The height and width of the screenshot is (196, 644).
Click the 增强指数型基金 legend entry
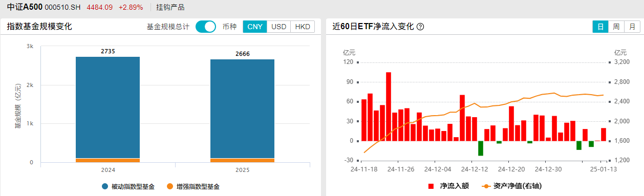[192, 187]
